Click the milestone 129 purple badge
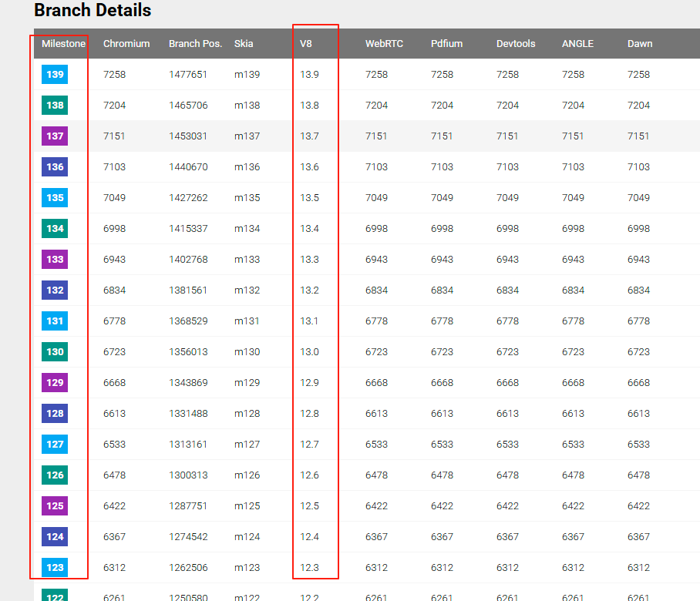Image resolution: width=700 pixels, height=601 pixels. (55, 383)
